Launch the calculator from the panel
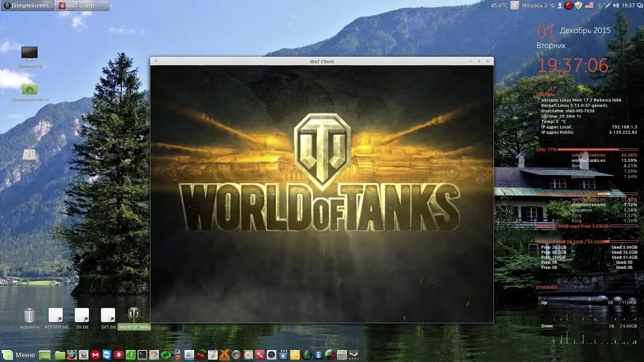644x362 pixels. 342,355
